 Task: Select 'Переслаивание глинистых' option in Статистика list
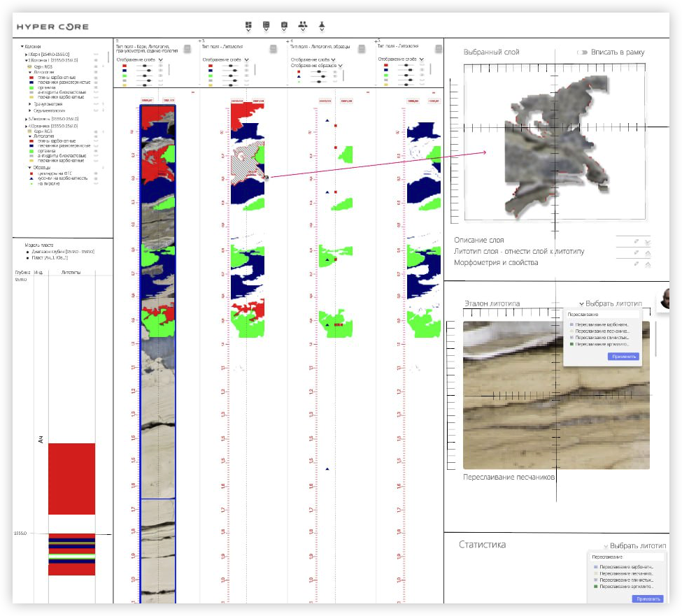point(623,580)
